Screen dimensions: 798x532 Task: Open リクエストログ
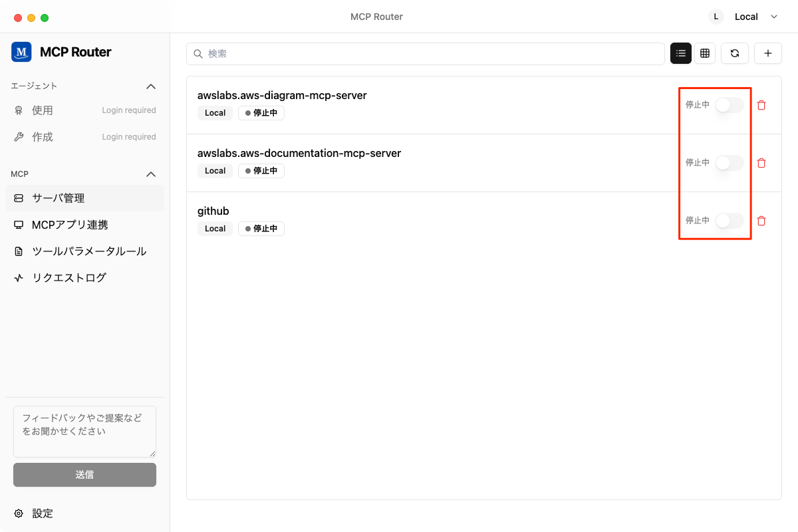coord(84,278)
